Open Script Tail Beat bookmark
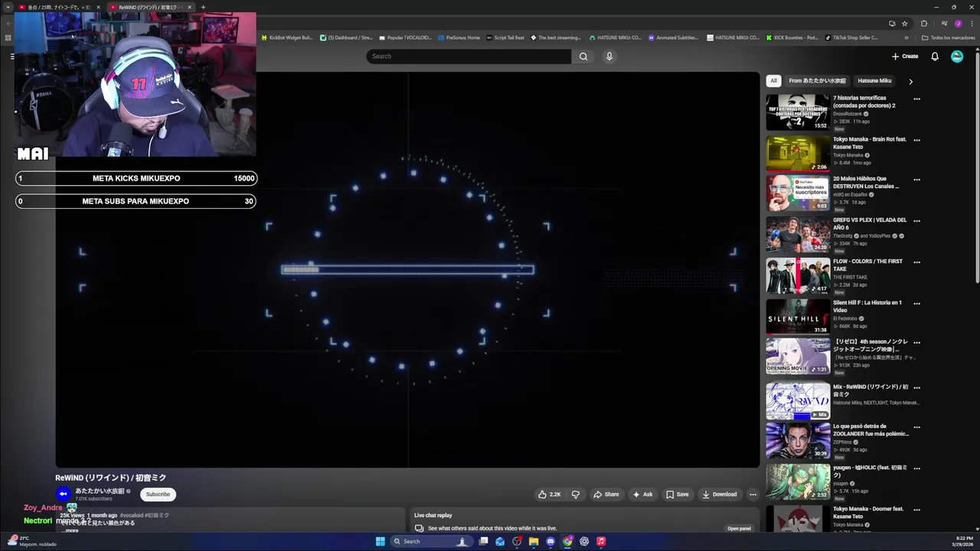The image size is (980, 551). (x=505, y=37)
